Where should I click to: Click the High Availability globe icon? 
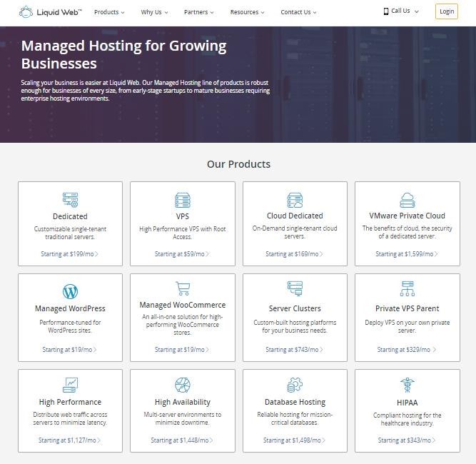coord(183,385)
